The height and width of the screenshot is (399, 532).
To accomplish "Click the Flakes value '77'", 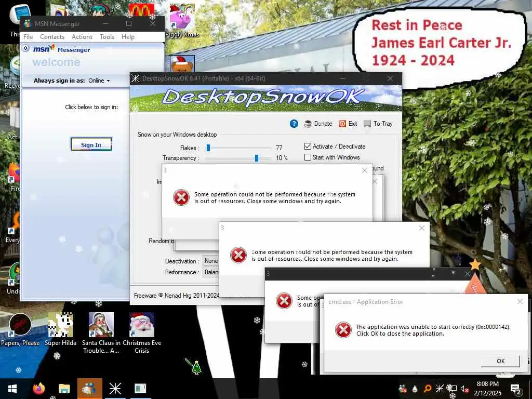I will tap(279, 148).
